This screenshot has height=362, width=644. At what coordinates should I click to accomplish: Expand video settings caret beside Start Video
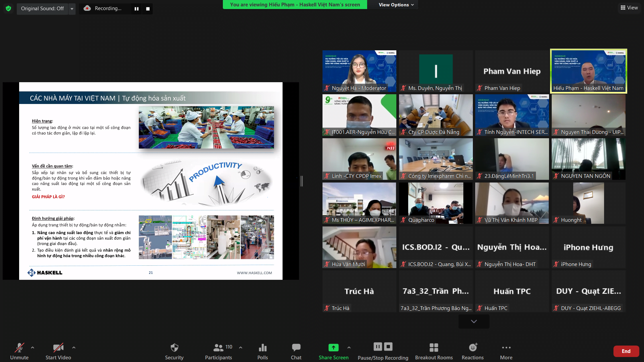point(74,348)
